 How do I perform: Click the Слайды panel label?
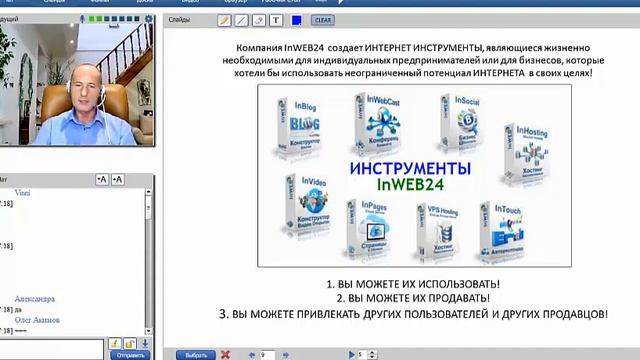click(179, 20)
